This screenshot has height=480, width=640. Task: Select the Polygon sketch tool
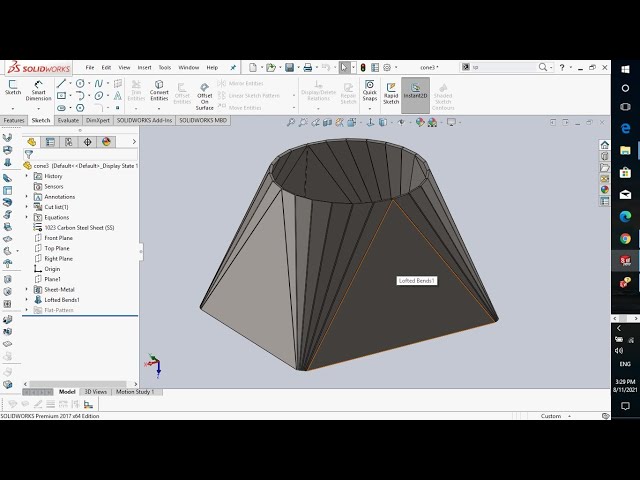pos(80,108)
